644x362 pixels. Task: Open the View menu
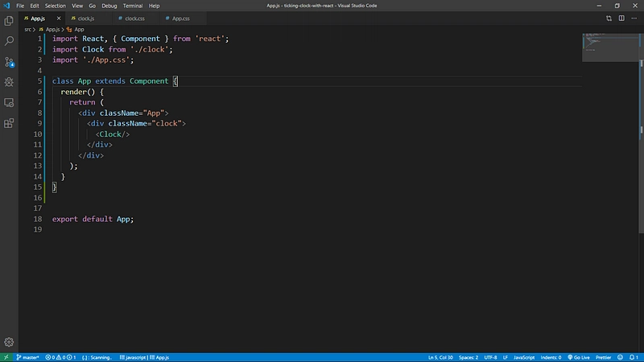click(77, 6)
